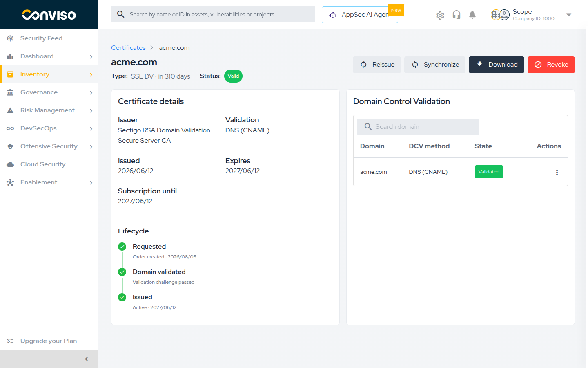Click the Offensive Security bug icon

(x=10, y=146)
